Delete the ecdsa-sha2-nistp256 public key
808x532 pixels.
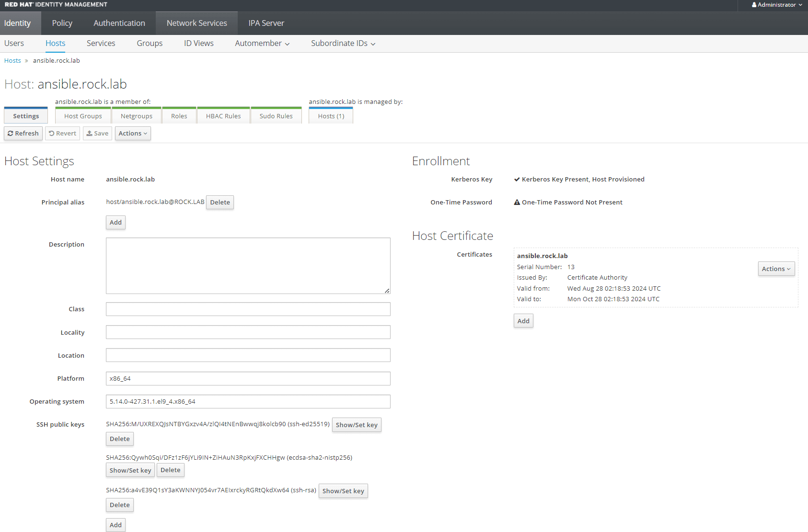[x=171, y=470]
